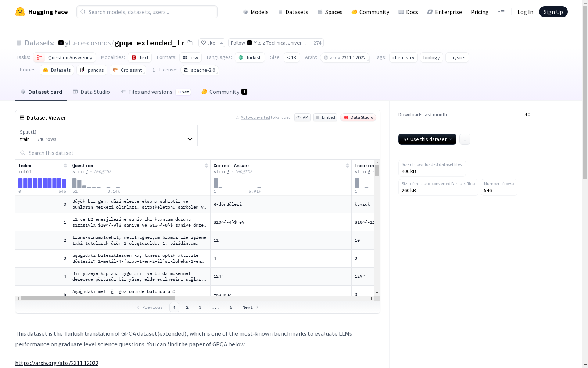Select the apache-2.0 license tag

[x=200, y=70]
